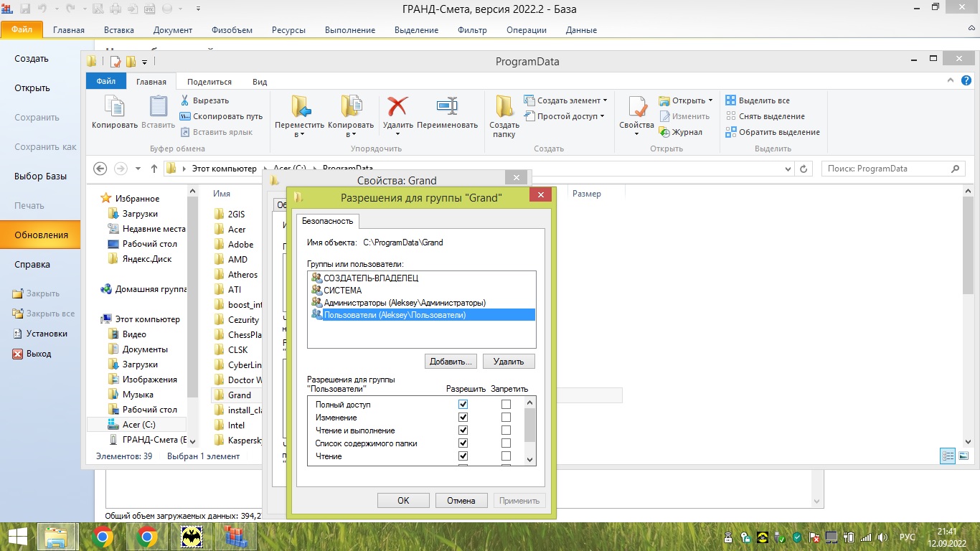This screenshot has height=551, width=980.
Task: Click the green Kaspersky shield tray icon
Action: click(x=798, y=537)
